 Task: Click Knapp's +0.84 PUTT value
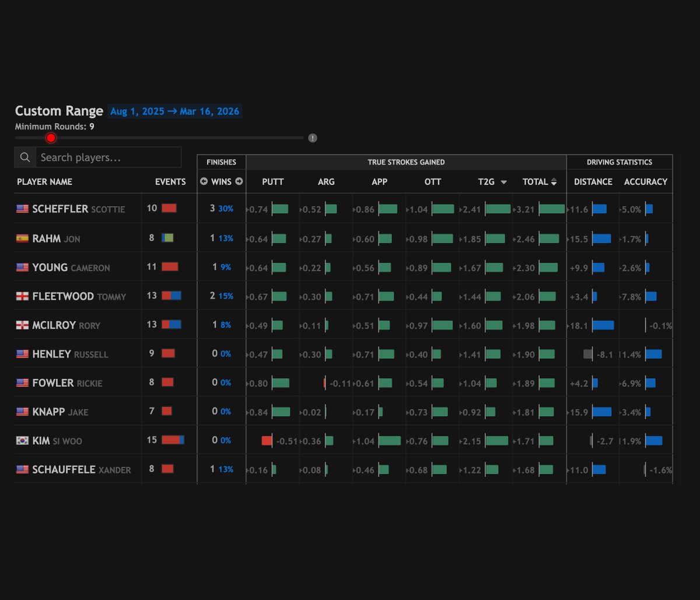(258, 413)
